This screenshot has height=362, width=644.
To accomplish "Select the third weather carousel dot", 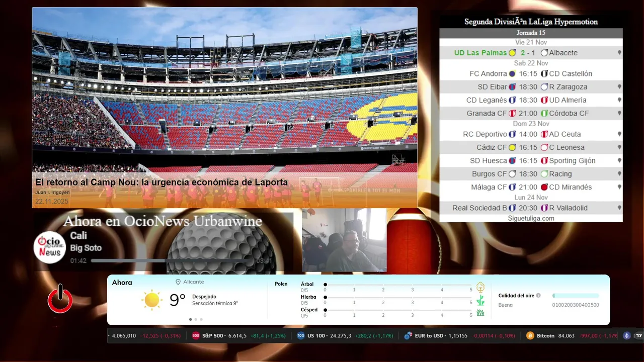I will click(x=201, y=319).
